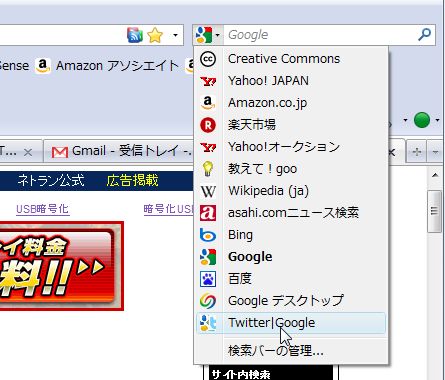Click the Amazon icon on bookmarks toolbar

pos(43,66)
